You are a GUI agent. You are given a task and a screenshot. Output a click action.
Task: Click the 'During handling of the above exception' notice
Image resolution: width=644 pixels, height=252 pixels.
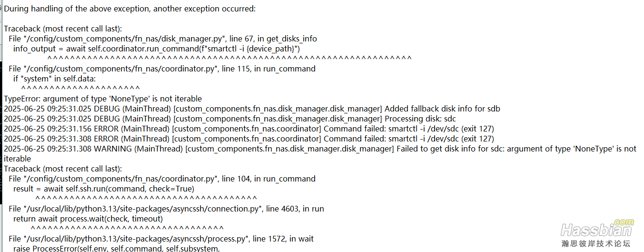point(130,9)
